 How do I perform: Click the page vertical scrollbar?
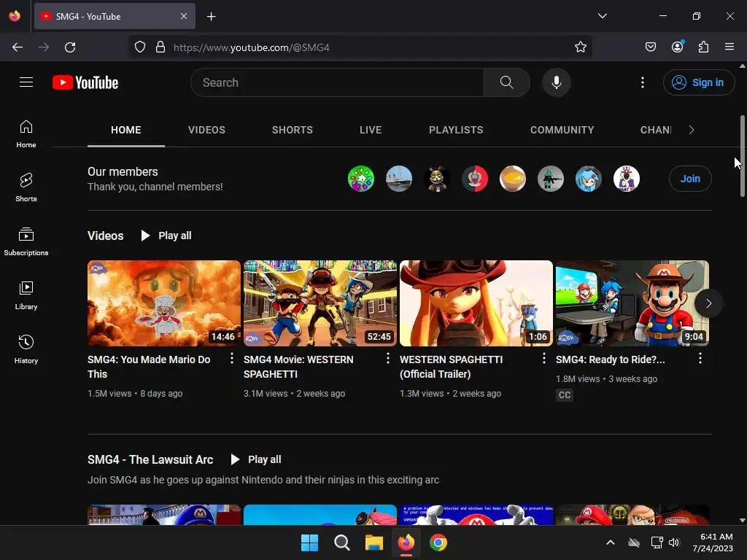point(742,156)
